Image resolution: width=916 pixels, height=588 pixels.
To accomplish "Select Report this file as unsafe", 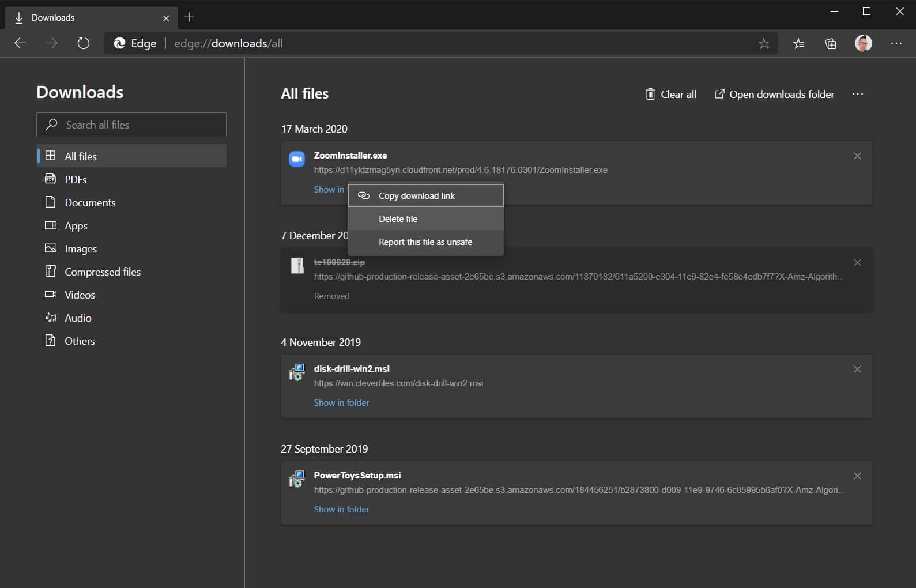I will (x=425, y=242).
